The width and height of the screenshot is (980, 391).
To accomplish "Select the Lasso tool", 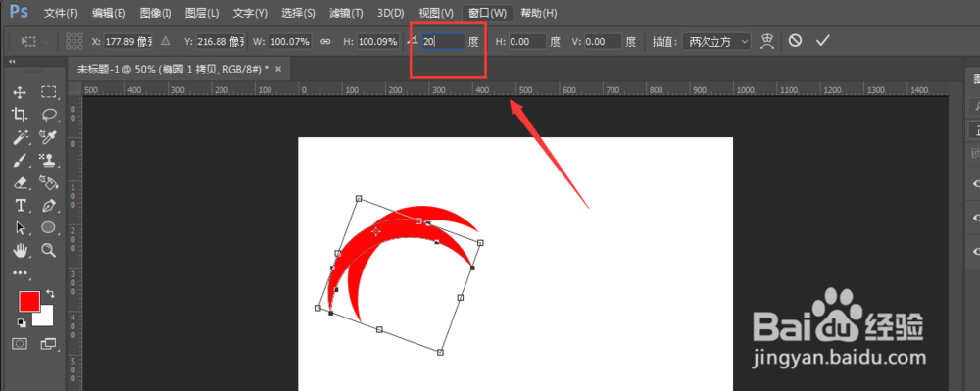I will tap(49, 115).
